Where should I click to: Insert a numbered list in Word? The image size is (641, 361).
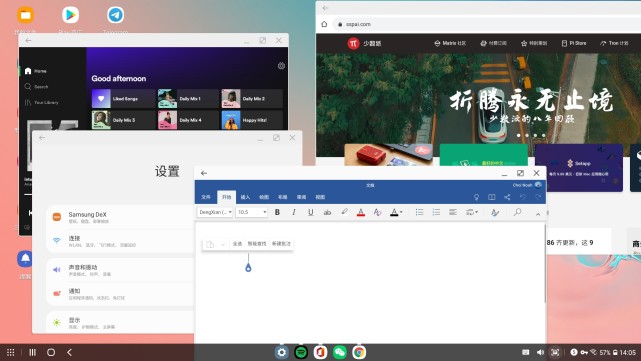pos(436,212)
